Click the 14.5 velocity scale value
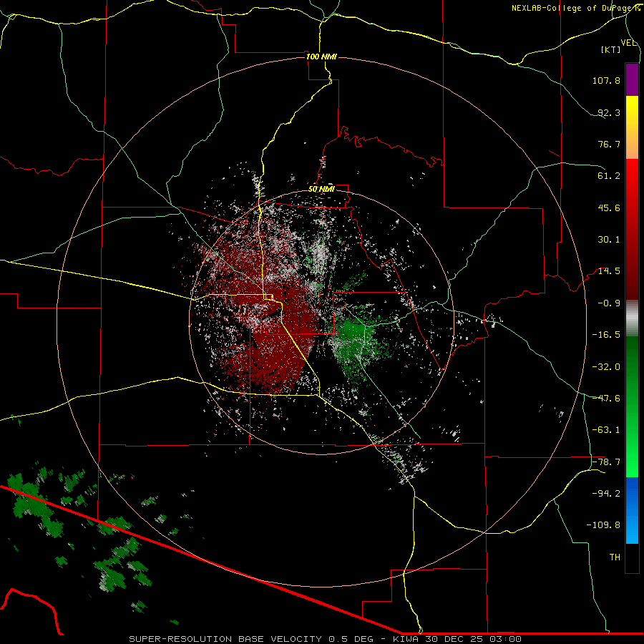The image size is (644, 644). pos(609,271)
